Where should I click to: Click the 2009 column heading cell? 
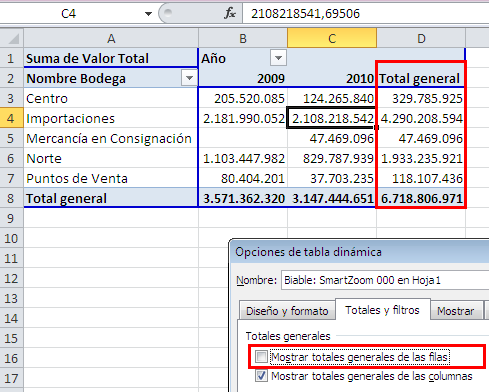click(x=243, y=78)
